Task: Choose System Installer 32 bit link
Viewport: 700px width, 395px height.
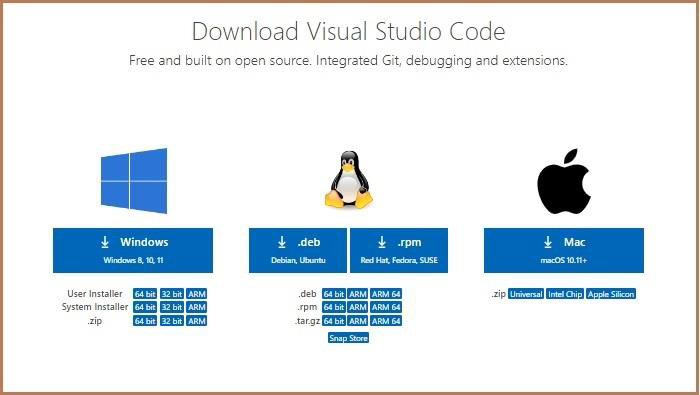Action: (x=172, y=307)
